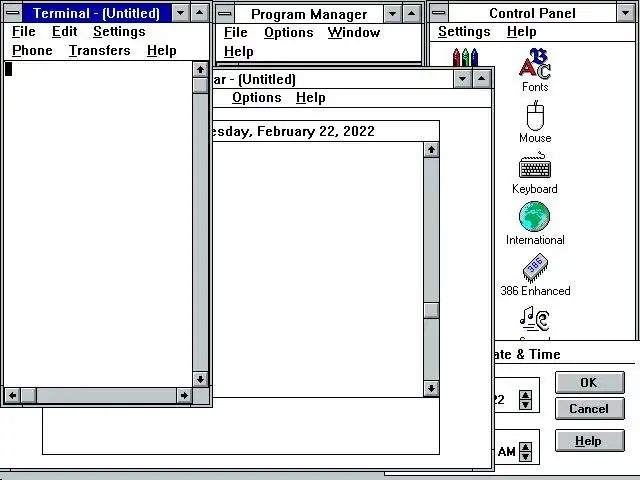Open Terminal window control menu box
This screenshot has height=480, width=640.
click(x=13, y=13)
